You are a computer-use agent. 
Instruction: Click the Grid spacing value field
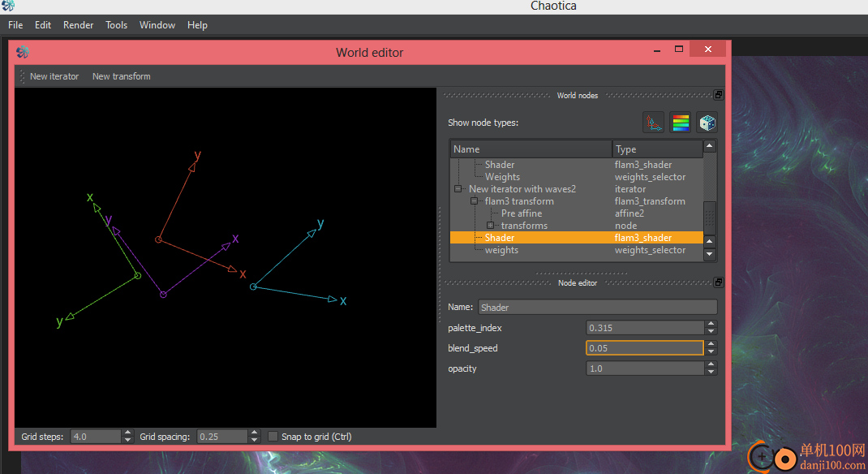click(222, 437)
